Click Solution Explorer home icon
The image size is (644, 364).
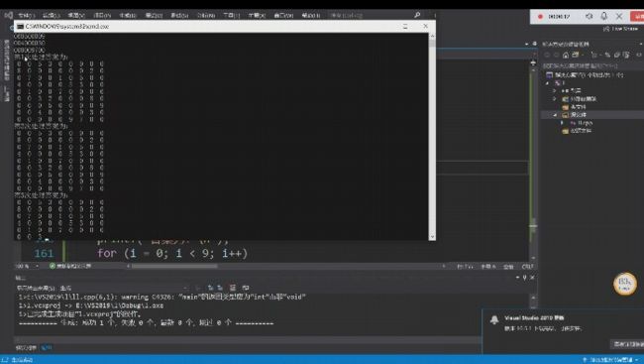point(566,55)
